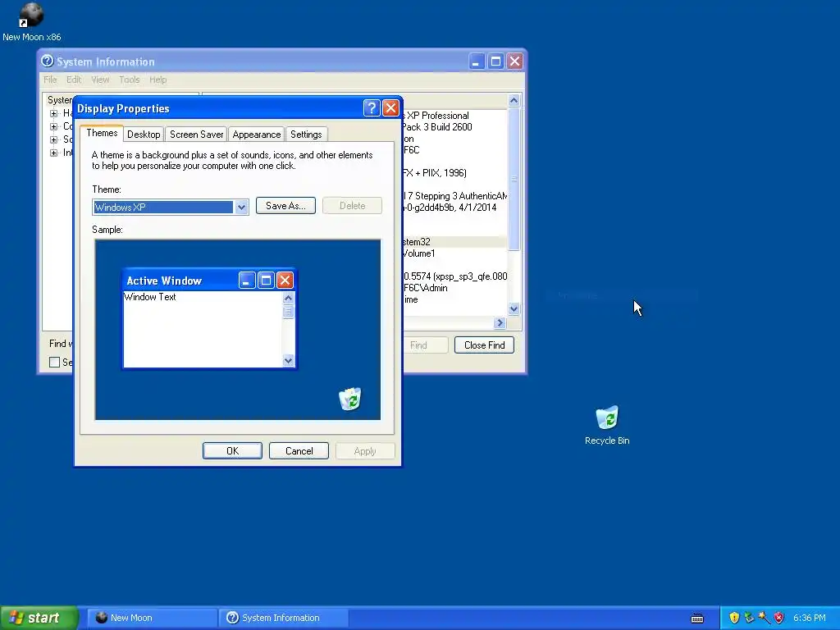Image resolution: width=840 pixels, height=630 pixels.
Task: Click the highlighted 'stem32' row
Action: point(454,242)
